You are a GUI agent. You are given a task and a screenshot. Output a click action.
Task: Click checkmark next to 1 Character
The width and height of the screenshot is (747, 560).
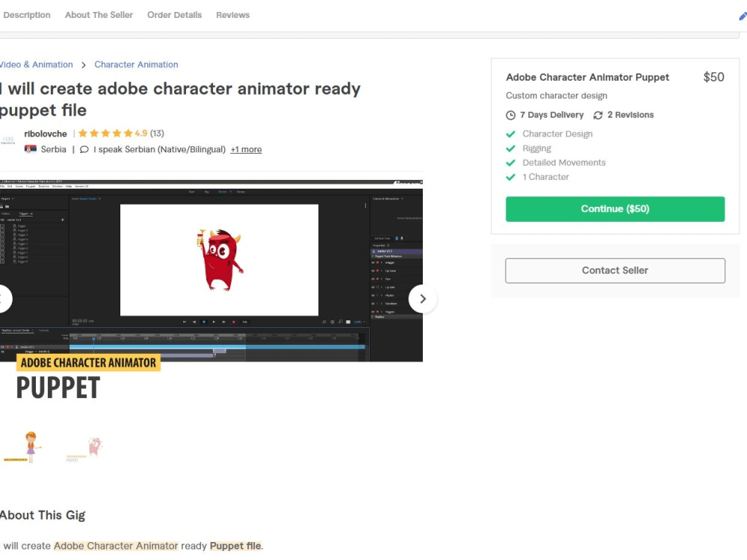point(511,177)
